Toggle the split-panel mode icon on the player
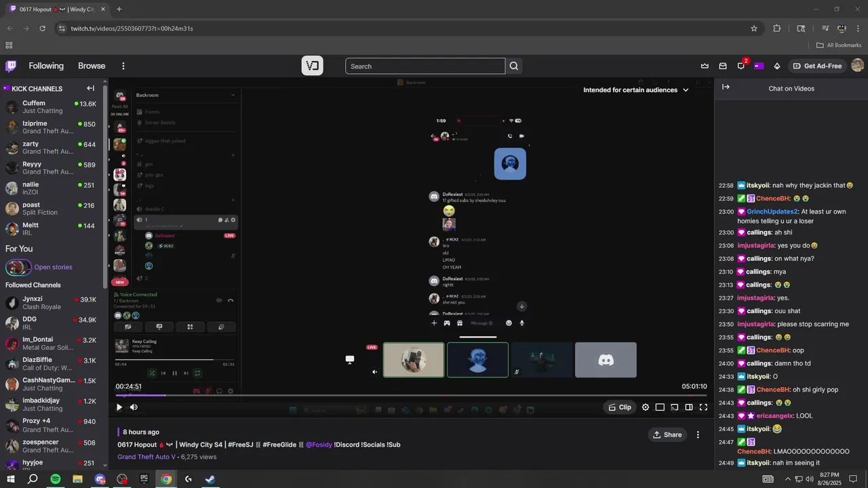Image resolution: width=868 pixels, height=488 pixels. (x=689, y=407)
